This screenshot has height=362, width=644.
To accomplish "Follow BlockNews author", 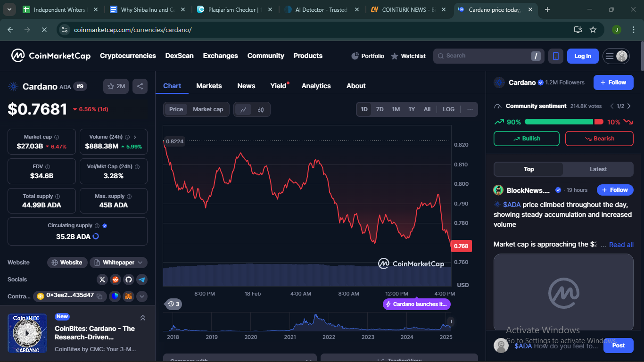I will click(x=615, y=190).
